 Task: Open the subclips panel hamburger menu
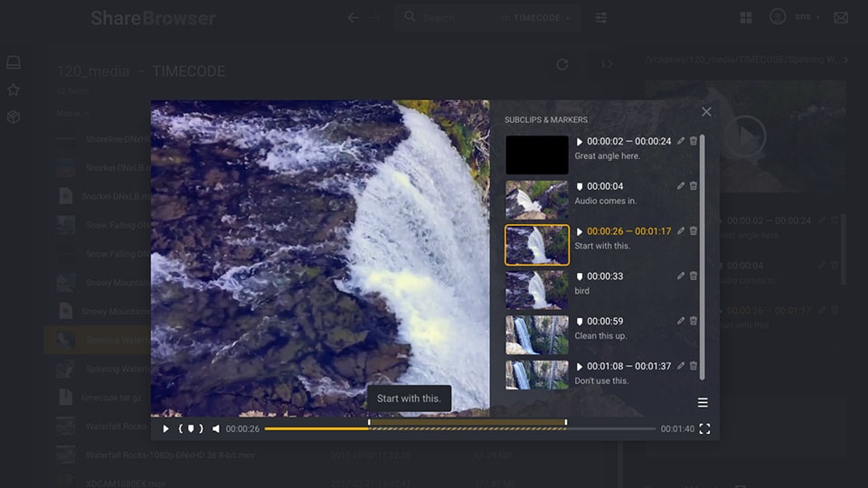pos(703,402)
